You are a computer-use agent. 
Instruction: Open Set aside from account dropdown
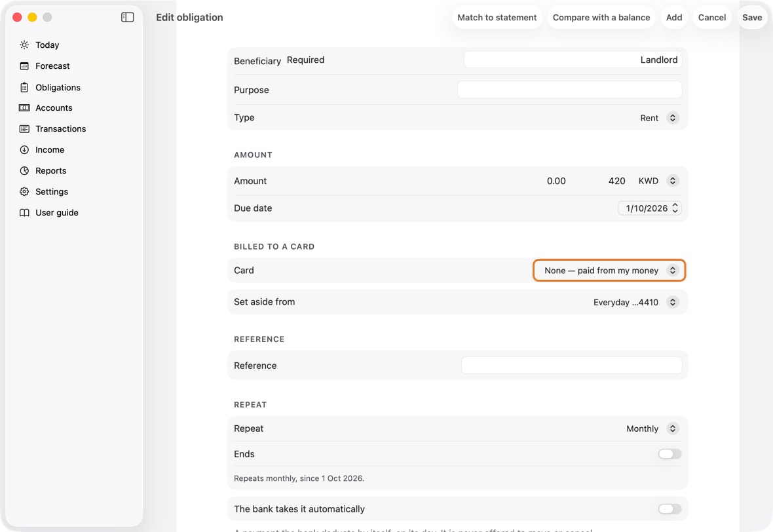point(636,302)
